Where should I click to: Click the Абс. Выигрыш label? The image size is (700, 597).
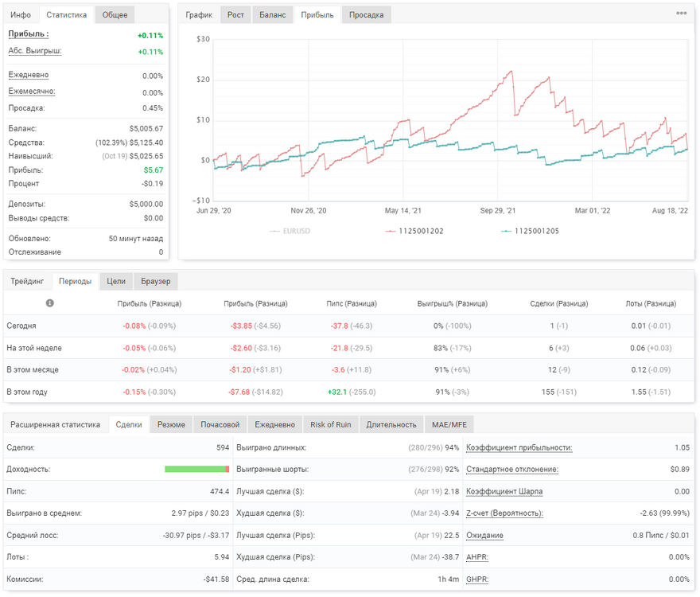(35, 51)
